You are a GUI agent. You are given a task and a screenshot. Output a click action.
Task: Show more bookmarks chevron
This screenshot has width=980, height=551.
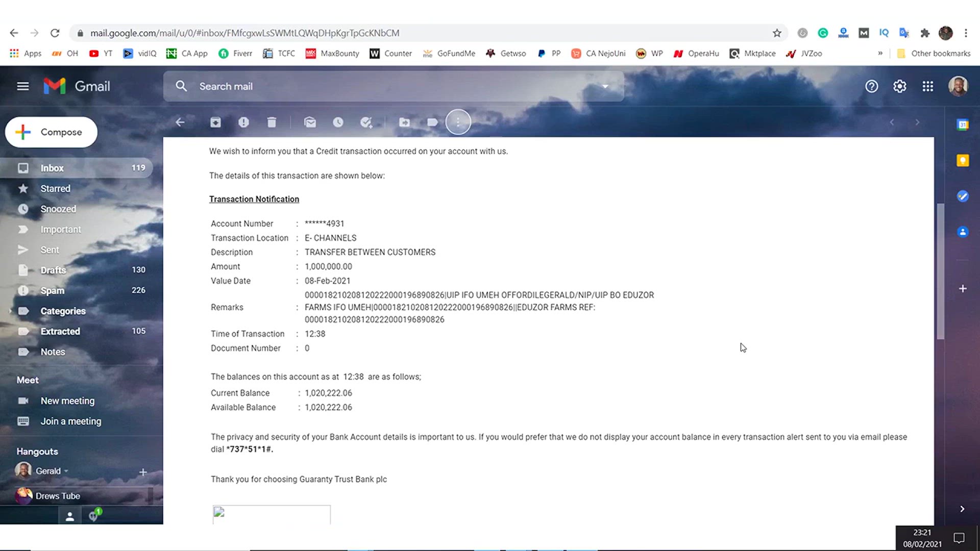(x=880, y=54)
